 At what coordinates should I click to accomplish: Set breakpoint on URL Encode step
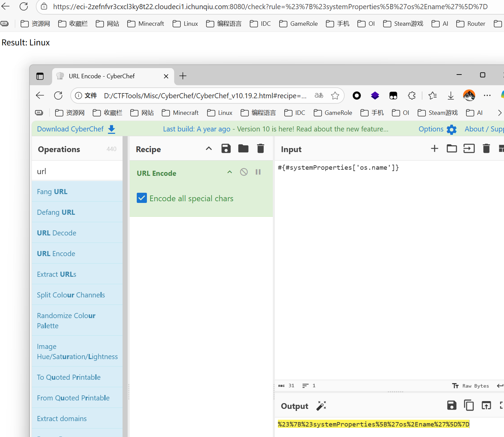tap(258, 172)
